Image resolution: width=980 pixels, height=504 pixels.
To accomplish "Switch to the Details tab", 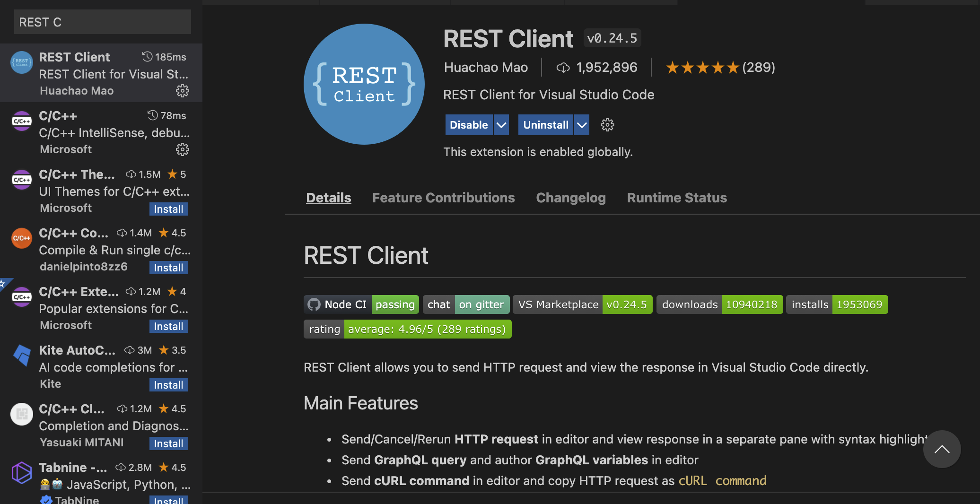I will pos(329,198).
